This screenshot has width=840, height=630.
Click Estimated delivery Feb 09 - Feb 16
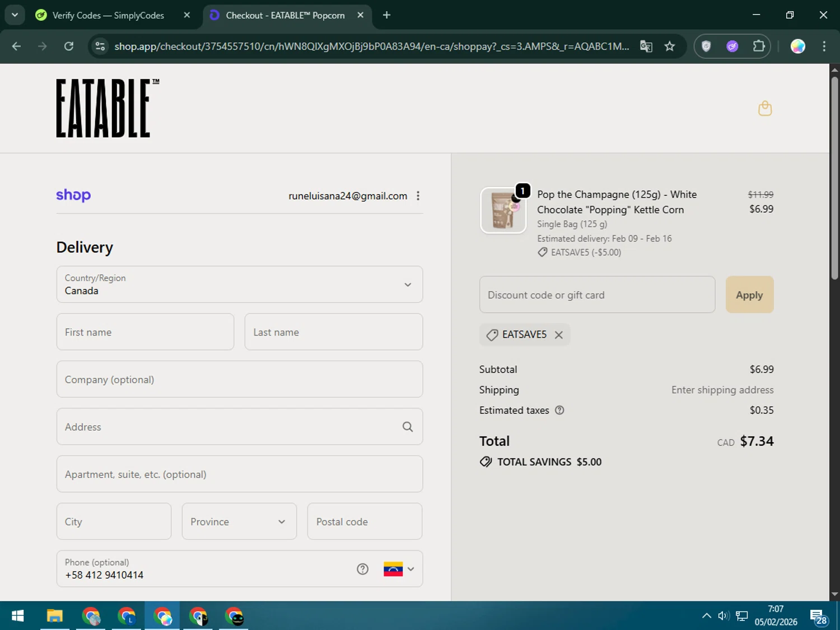[x=604, y=239]
